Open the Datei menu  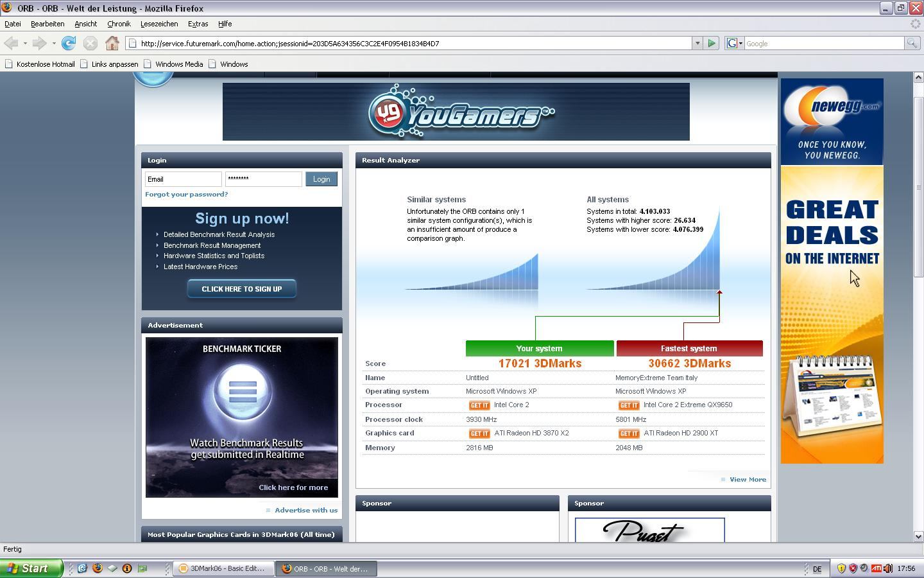pos(13,24)
